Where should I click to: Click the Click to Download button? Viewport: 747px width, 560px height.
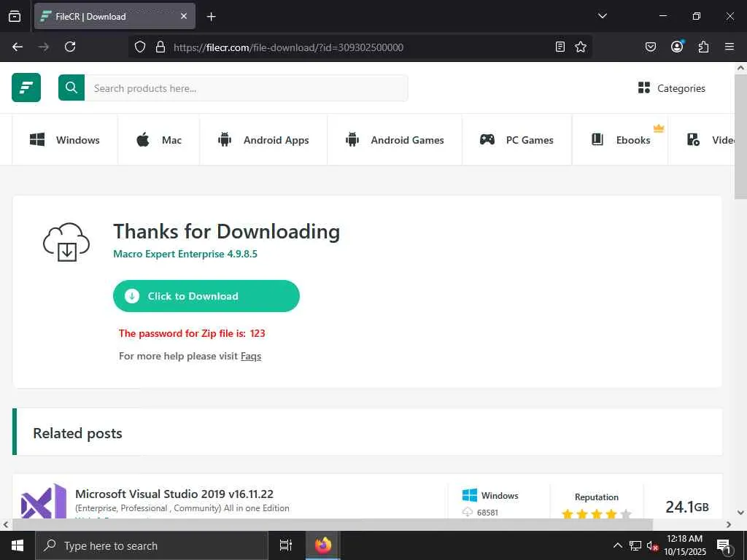click(x=206, y=296)
